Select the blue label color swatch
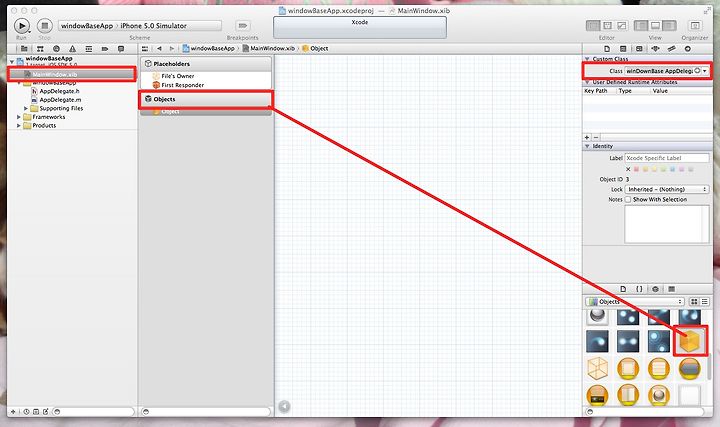Viewport: 720px width, 427px height. pyautogui.click(x=672, y=169)
